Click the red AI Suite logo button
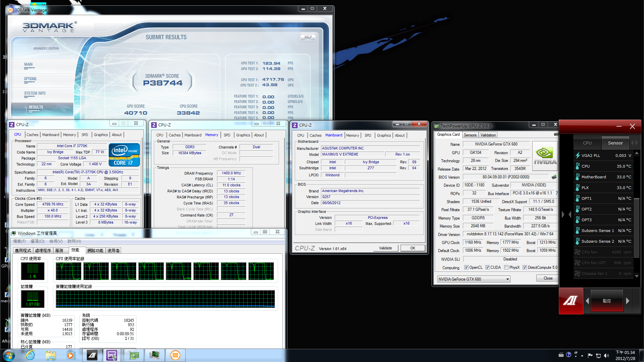This screenshot has height=362, width=644. tap(571, 301)
